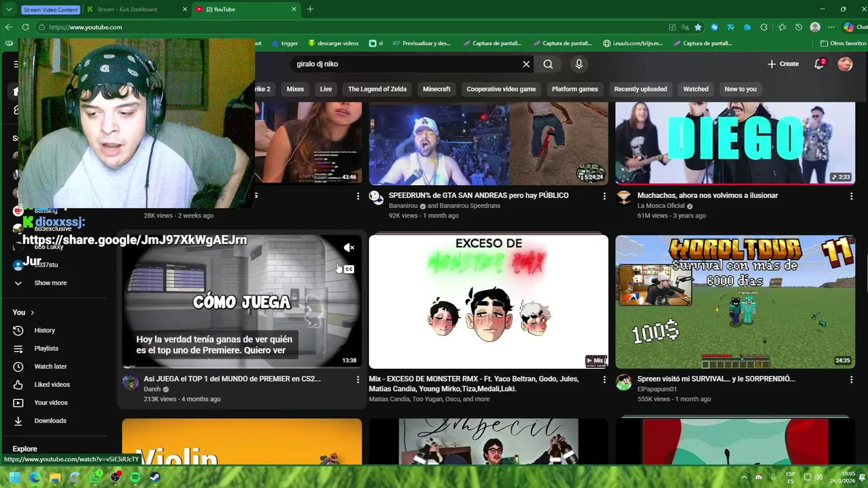The height and width of the screenshot is (488, 868).
Task: Open browser extensions puzzle icon
Action: pos(764,27)
